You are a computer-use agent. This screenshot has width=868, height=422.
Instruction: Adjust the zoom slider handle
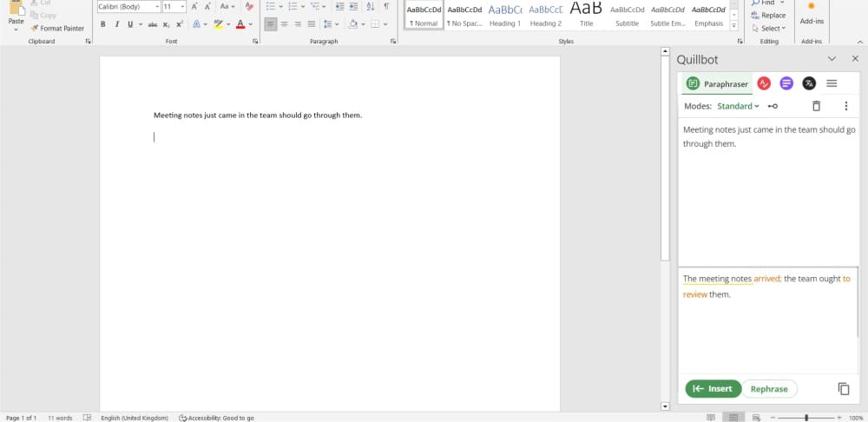[806, 418]
